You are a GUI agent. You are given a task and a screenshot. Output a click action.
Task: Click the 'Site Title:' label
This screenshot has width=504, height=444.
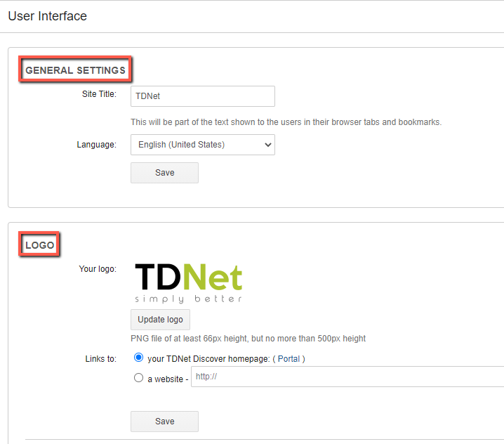99,94
